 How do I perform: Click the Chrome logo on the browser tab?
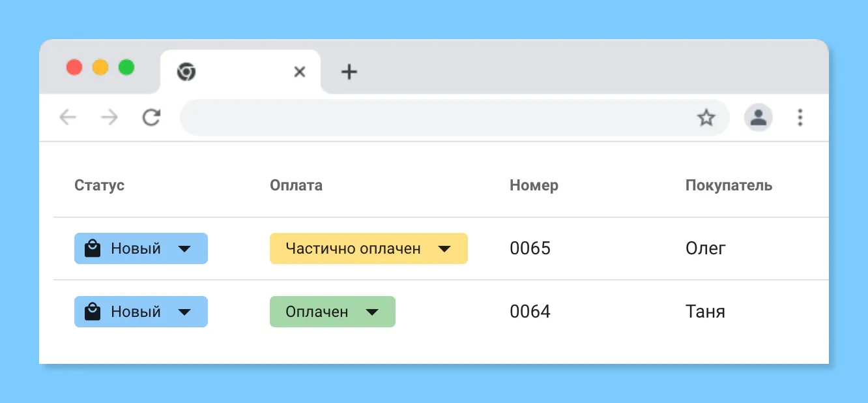click(x=186, y=72)
